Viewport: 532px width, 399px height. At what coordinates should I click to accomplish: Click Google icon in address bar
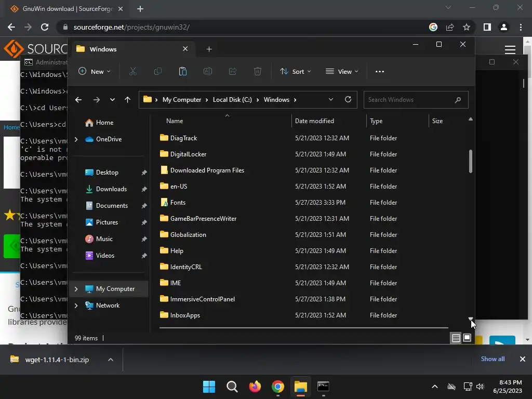click(433, 27)
